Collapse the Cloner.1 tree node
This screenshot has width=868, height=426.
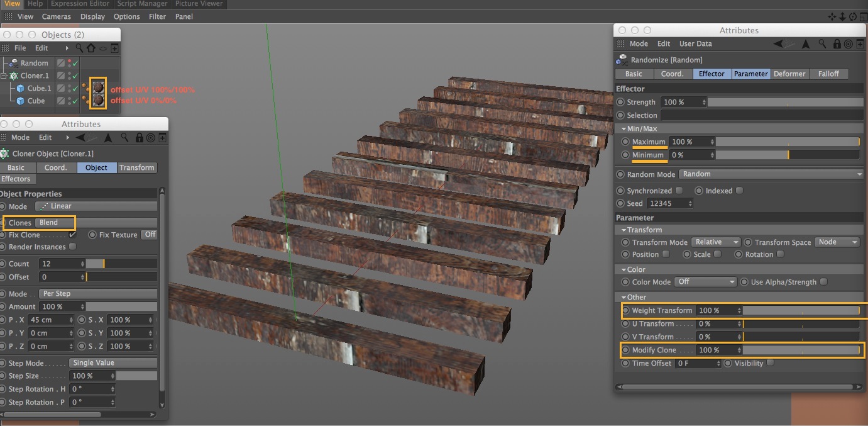click(4, 76)
